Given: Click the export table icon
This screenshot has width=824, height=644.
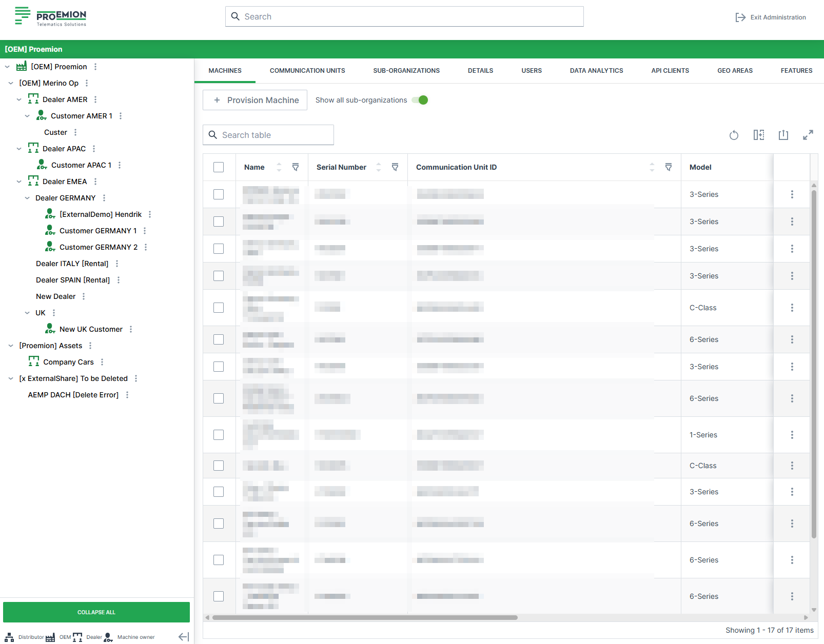Looking at the screenshot, I should (x=783, y=135).
